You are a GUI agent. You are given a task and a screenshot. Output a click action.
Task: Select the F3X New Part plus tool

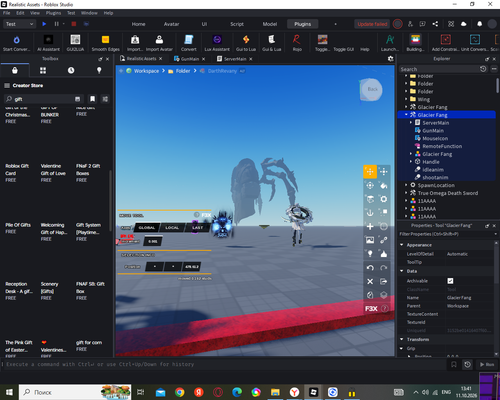pyautogui.click(x=370, y=227)
